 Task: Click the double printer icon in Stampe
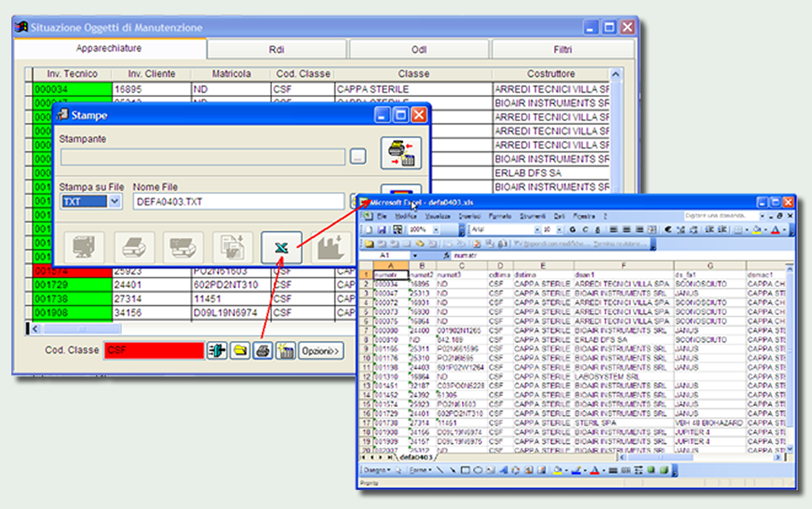click(x=183, y=248)
